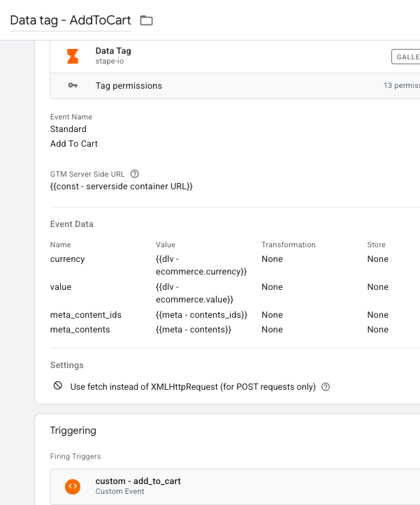Viewport: 420px width, 505px height.
Task: Click the Add To Cart event name value
Action: (x=74, y=144)
